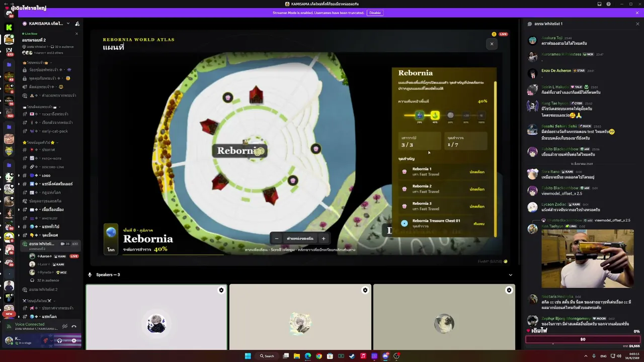Open the Kick server icon in the sidebar

(9, 27)
